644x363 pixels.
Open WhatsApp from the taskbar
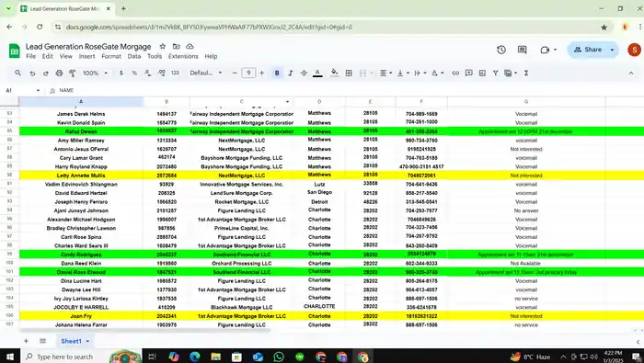click(x=279, y=357)
